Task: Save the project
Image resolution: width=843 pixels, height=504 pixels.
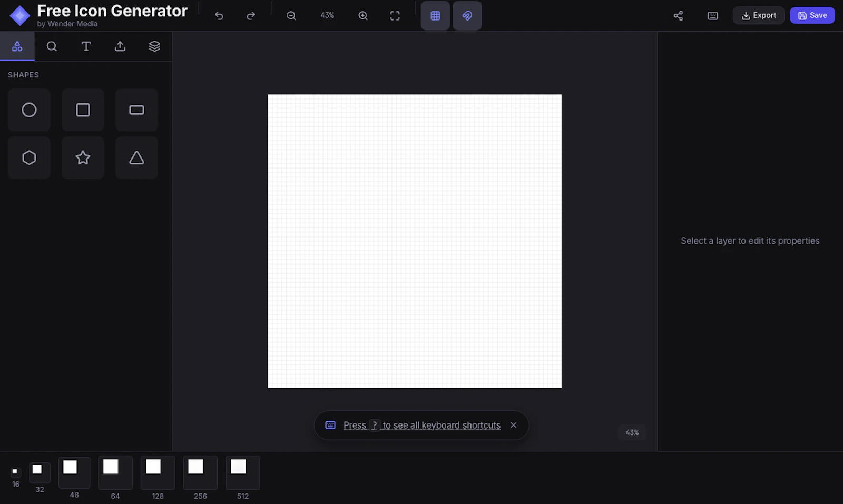Action: click(812, 15)
